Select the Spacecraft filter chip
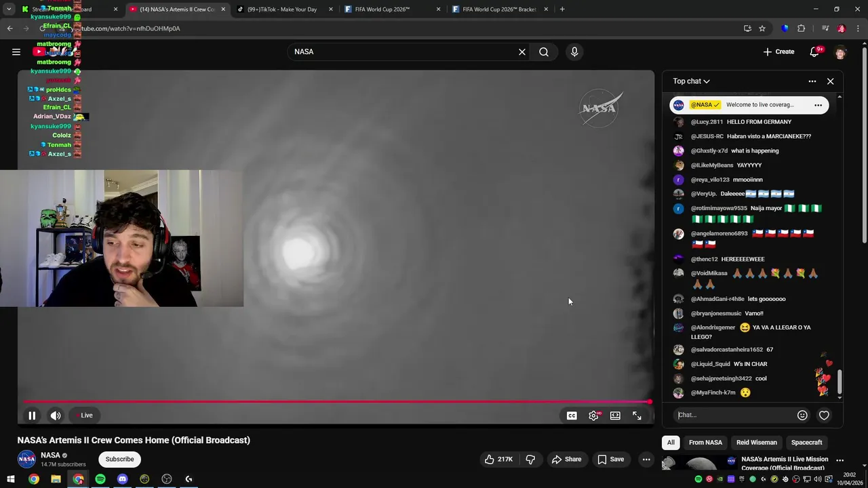This screenshot has height=488, width=868. (x=806, y=443)
